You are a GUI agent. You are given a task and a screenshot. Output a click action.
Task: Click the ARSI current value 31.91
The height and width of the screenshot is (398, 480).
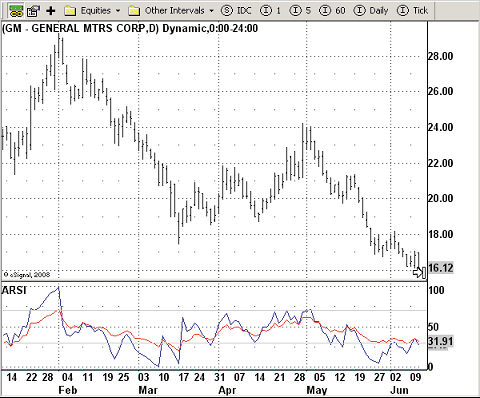441,341
